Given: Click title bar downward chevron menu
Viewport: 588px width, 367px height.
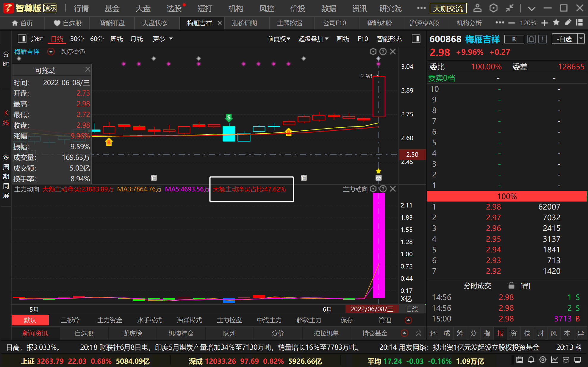Looking at the screenshot, I should point(531,8).
